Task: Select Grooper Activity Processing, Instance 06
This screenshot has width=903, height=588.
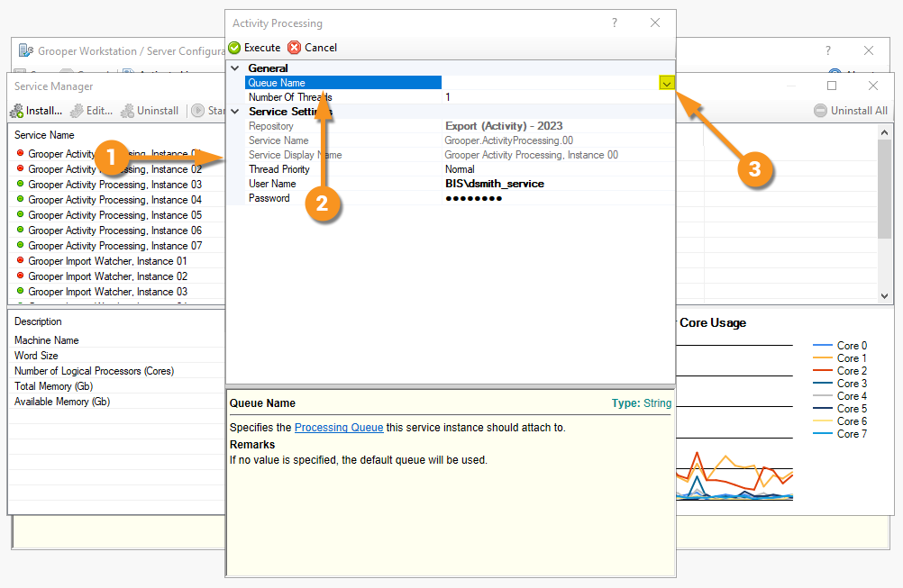Action: (115, 231)
